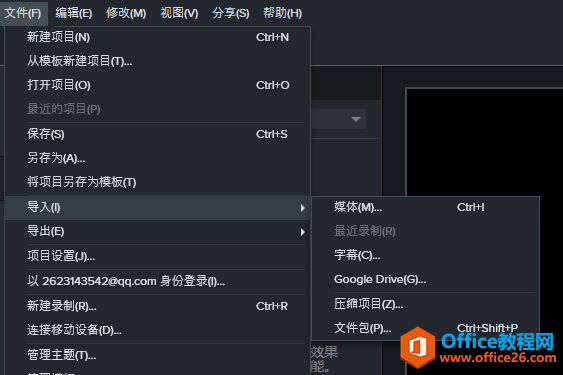Image resolution: width=563 pixels, height=375 pixels.
Task: Open 项目设置(J)... from the menu
Action: click(158, 256)
